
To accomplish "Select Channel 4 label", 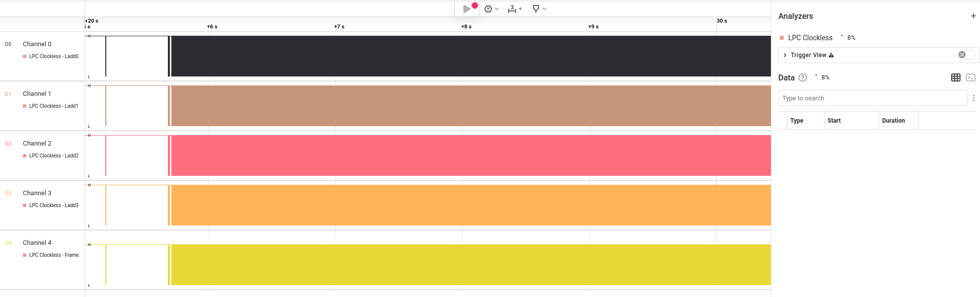I will pyautogui.click(x=37, y=243).
